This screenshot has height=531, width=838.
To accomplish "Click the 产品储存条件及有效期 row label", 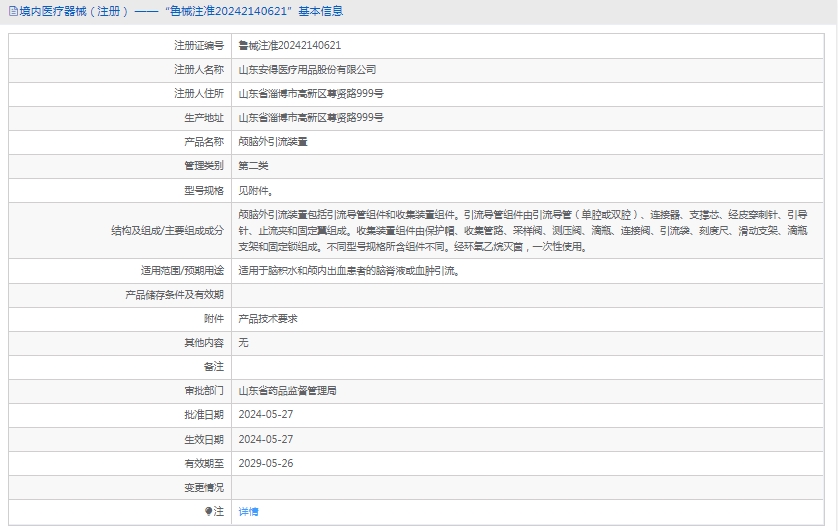I will pyautogui.click(x=174, y=294).
